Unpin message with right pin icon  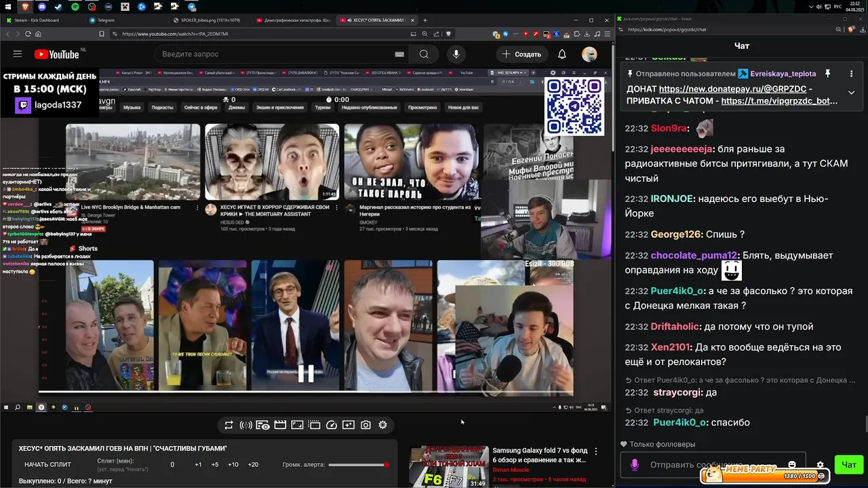coord(827,73)
